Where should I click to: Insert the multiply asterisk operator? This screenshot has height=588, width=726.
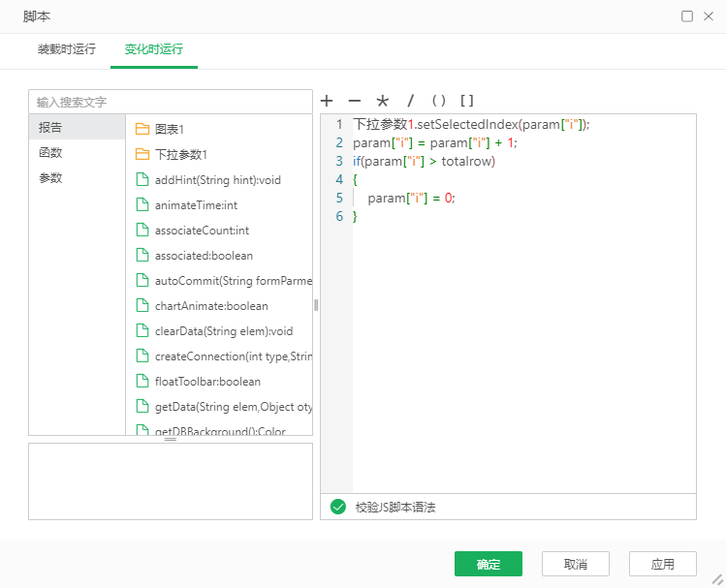(383, 101)
